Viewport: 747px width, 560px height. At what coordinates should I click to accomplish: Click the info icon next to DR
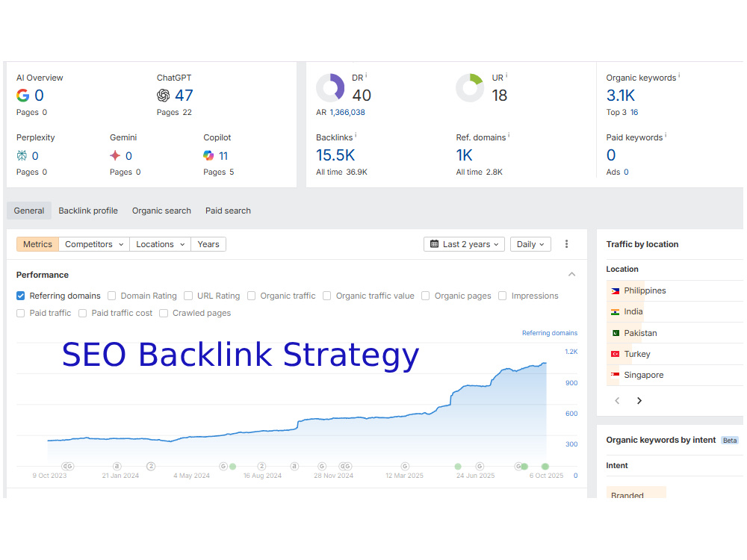(x=366, y=75)
